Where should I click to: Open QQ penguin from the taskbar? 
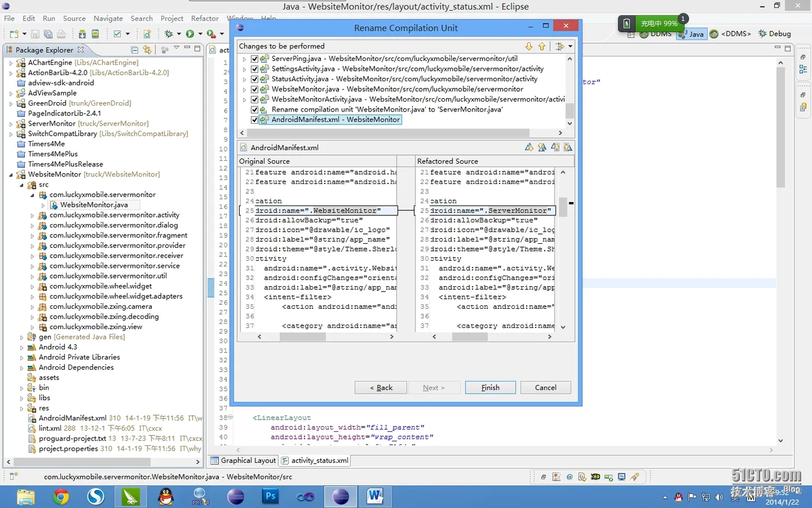click(166, 497)
